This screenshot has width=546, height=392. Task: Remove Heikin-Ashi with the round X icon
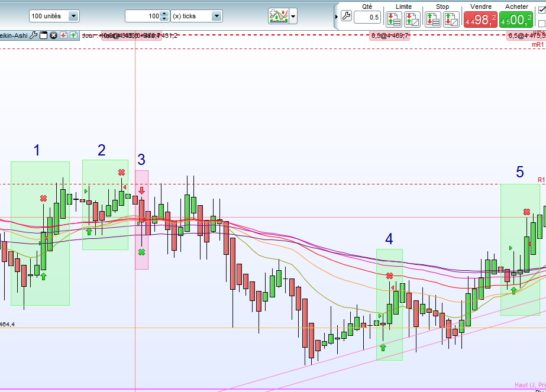coord(53,35)
